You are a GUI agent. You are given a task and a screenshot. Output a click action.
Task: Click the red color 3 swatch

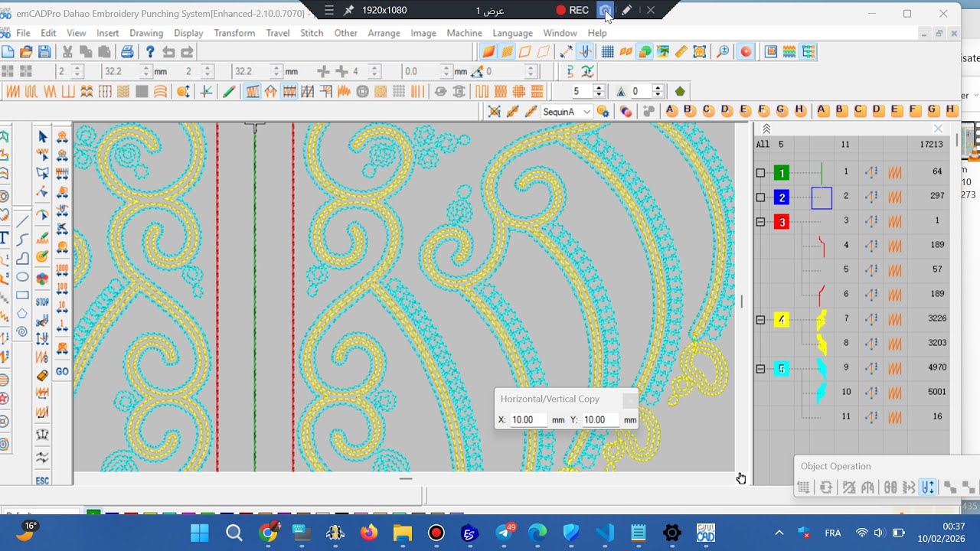point(781,222)
